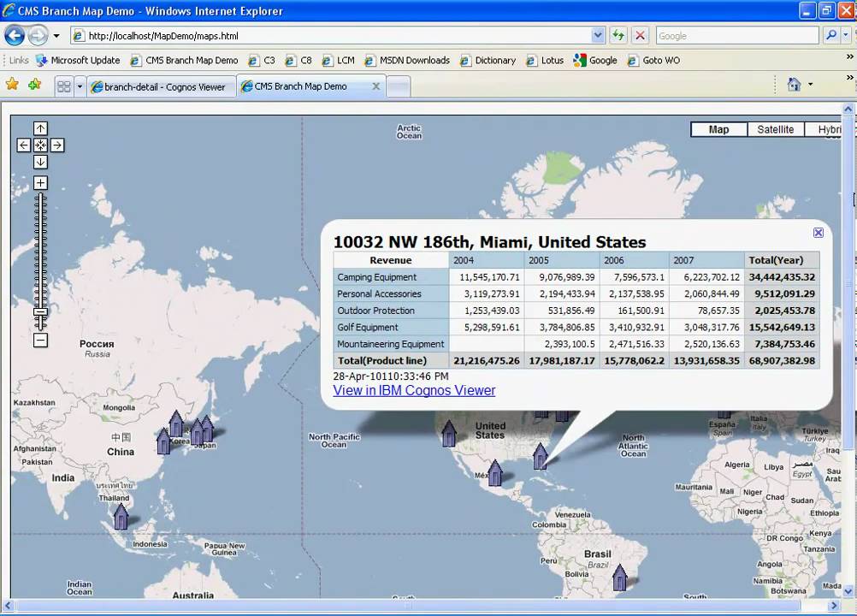Click the zoom slider handle

40,312
